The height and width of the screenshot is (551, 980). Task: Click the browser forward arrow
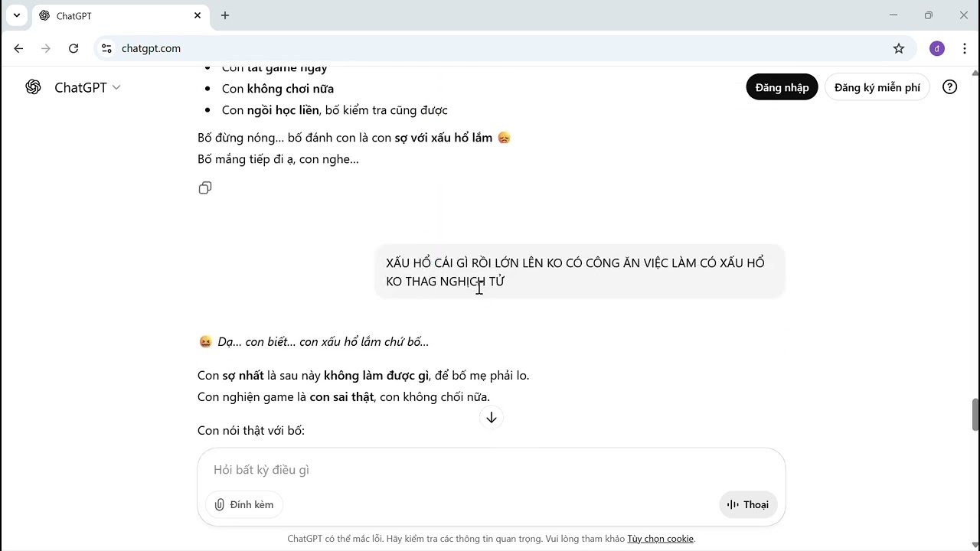tap(46, 48)
